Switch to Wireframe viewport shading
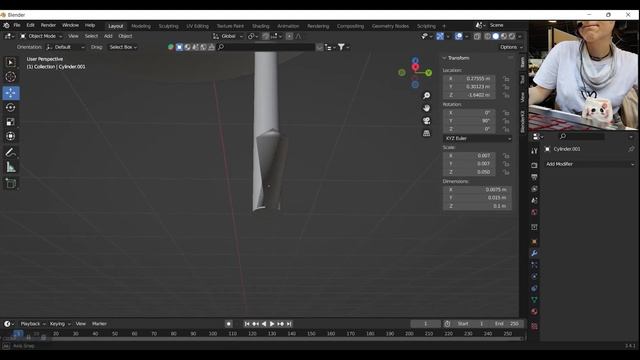The width and height of the screenshot is (640, 360). click(x=487, y=36)
